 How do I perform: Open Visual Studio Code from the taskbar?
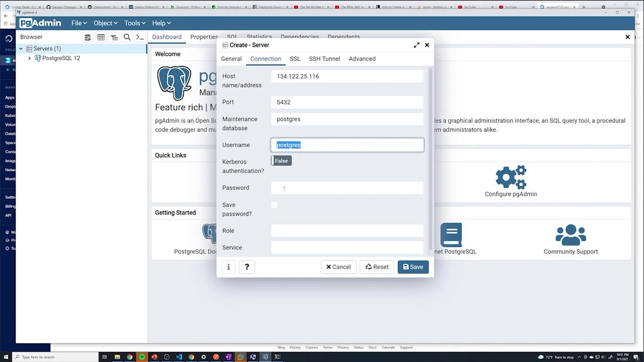click(179, 357)
